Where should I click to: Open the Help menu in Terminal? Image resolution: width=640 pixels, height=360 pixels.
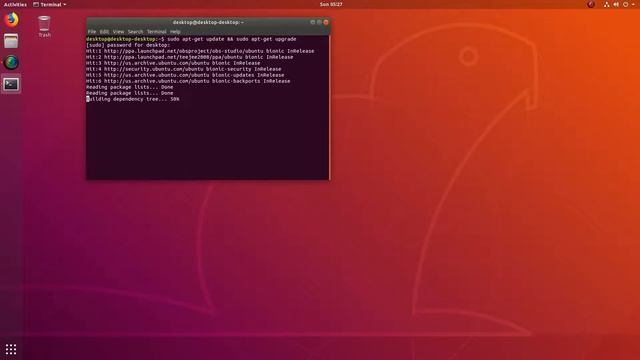(175, 31)
